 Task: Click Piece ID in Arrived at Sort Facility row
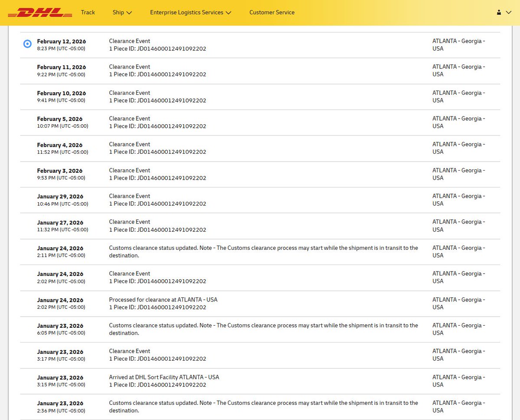tap(158, 385)
